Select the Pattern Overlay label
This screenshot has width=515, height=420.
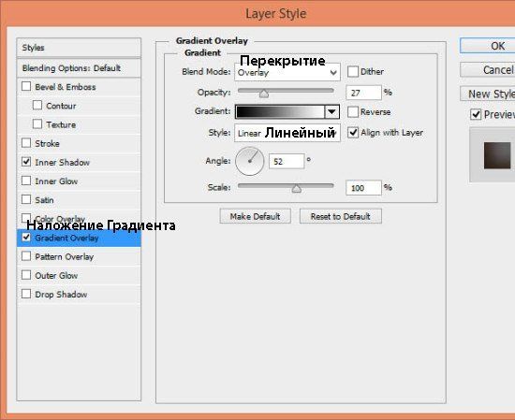click(x=65, y=257)
